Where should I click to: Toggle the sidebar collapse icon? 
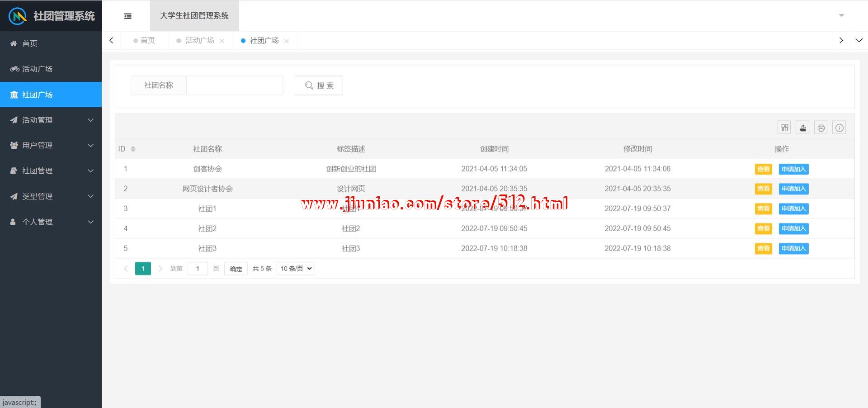(x=128, y=16)
